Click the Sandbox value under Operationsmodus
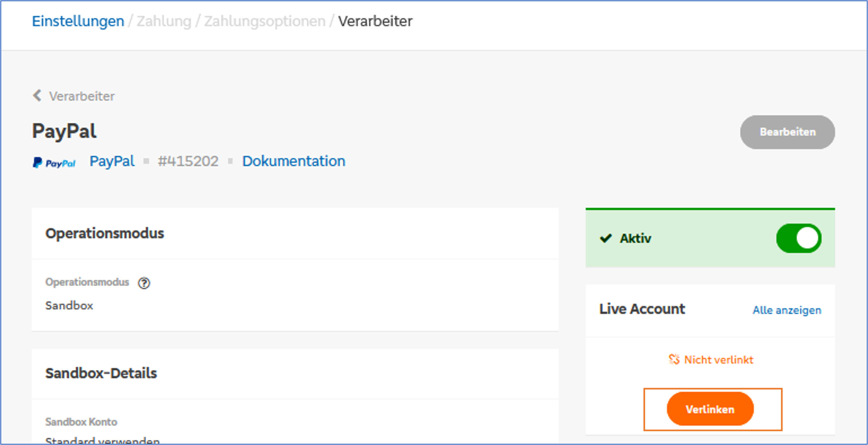 click(x=69, y=306)
